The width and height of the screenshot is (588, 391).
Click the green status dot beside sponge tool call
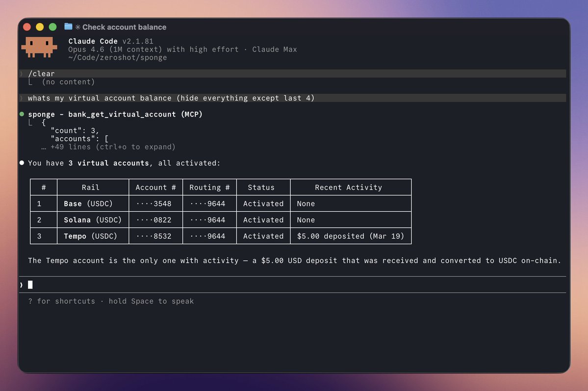point(22,114)
